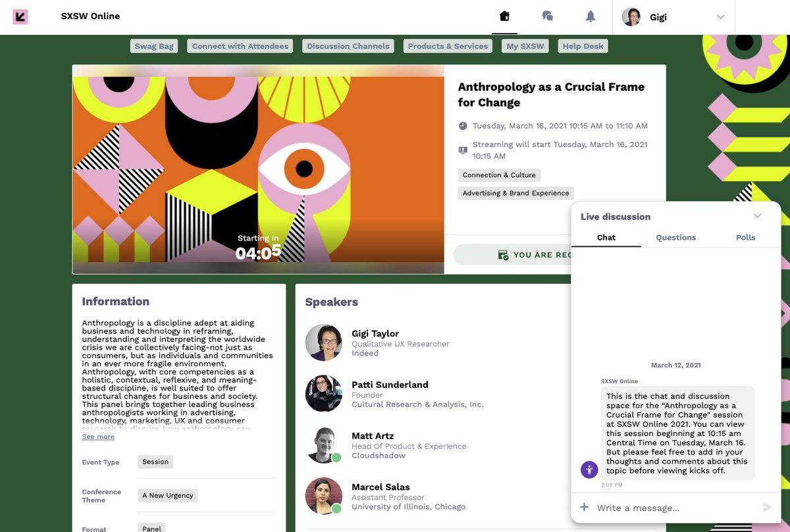
Task: Open the Help Desk
Action: pos(583,46)
